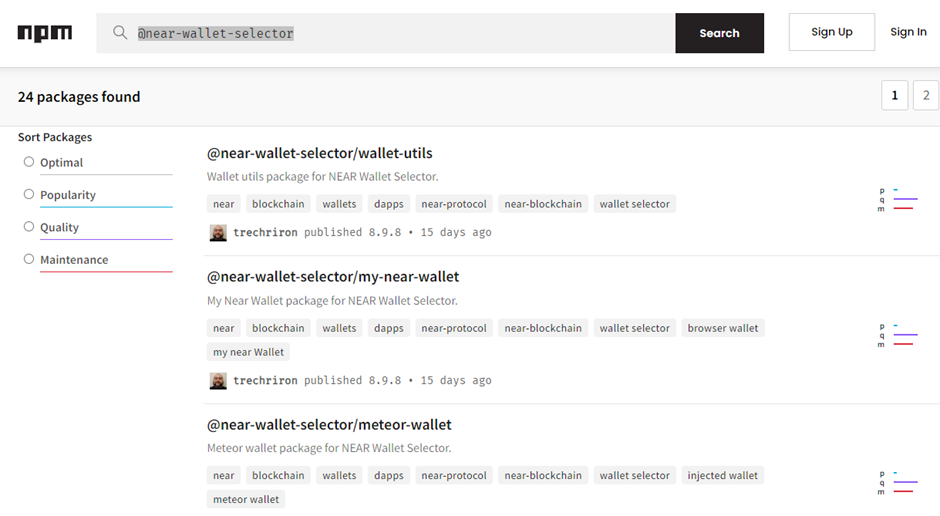Select the Optimal sort option
940x516 pixels.
[x=29, y=162]
